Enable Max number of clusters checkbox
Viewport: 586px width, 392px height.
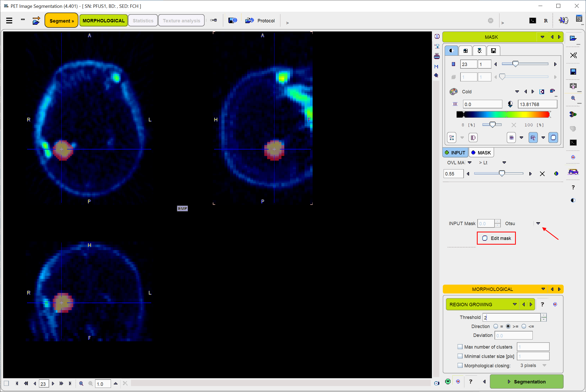[460, 347]
